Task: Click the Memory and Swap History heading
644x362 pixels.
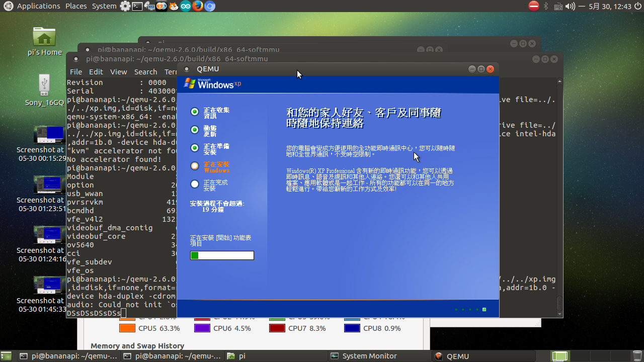Action: click(x=137, y=346)
